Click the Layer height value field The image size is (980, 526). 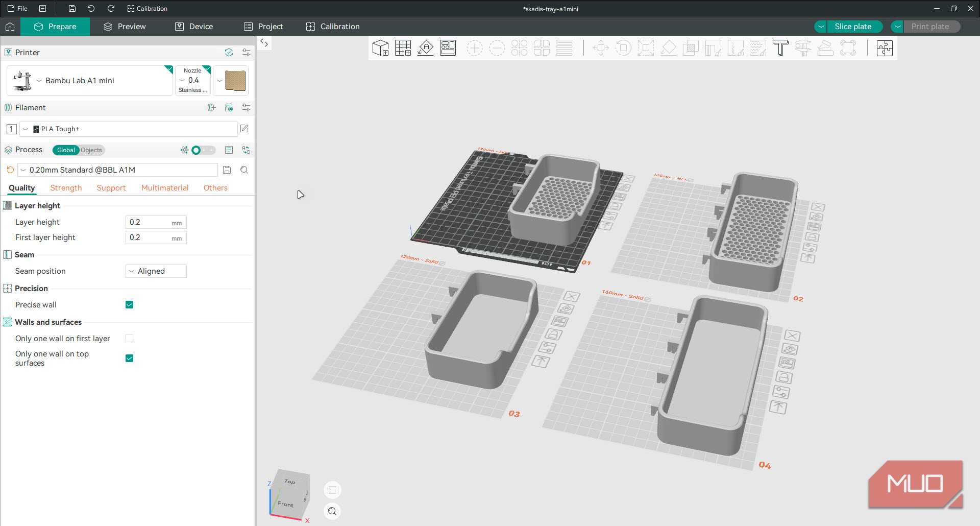156,222
